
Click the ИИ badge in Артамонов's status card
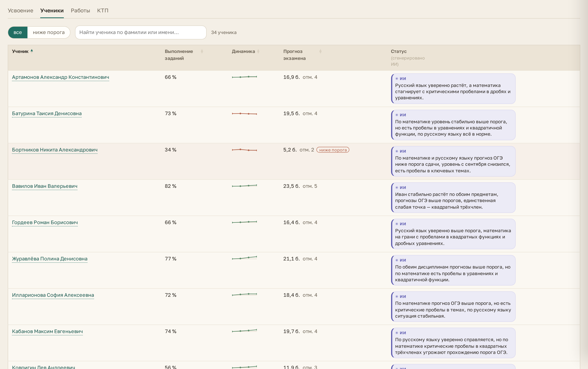click(400, 78)
